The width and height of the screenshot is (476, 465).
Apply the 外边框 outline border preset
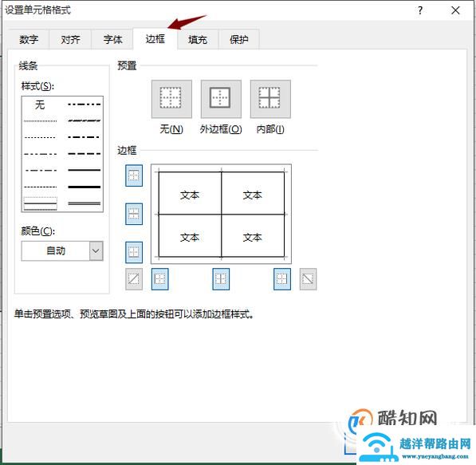point(221,99)
